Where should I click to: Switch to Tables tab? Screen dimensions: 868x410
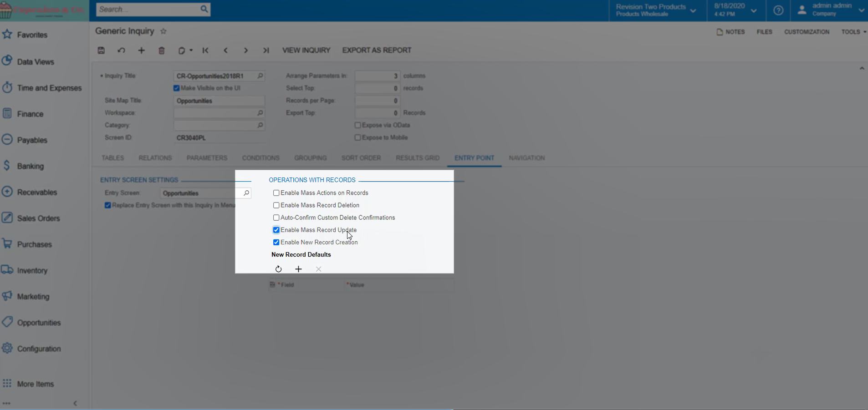pyautogui.click(x=112, y=158)
